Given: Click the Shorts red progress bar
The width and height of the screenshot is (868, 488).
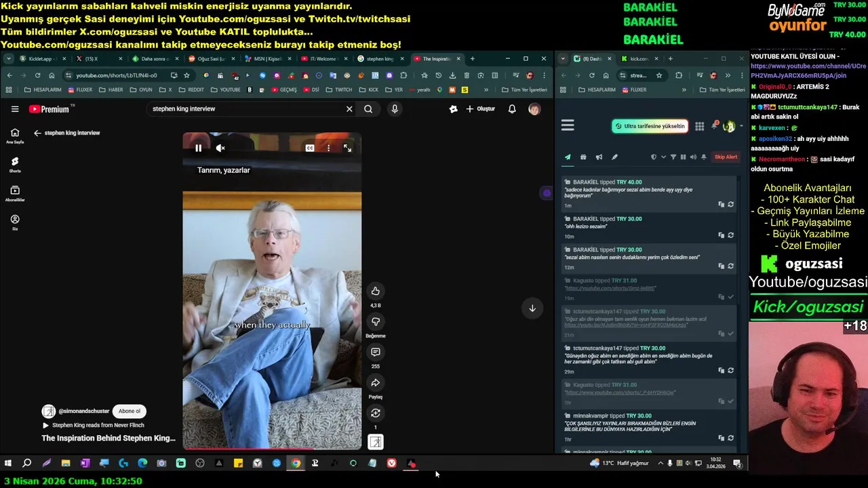Looking at the screenshot, I should pyautogui.click(x=272, y=448).
